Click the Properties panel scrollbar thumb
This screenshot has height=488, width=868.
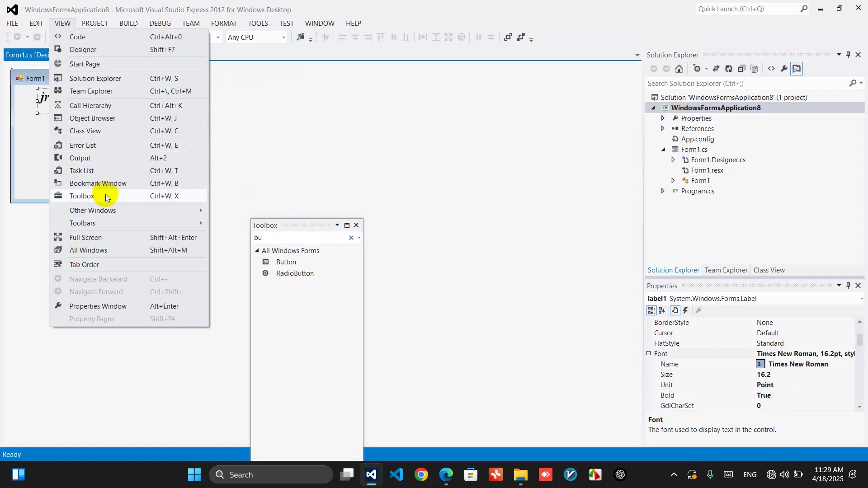coord(859,339)
